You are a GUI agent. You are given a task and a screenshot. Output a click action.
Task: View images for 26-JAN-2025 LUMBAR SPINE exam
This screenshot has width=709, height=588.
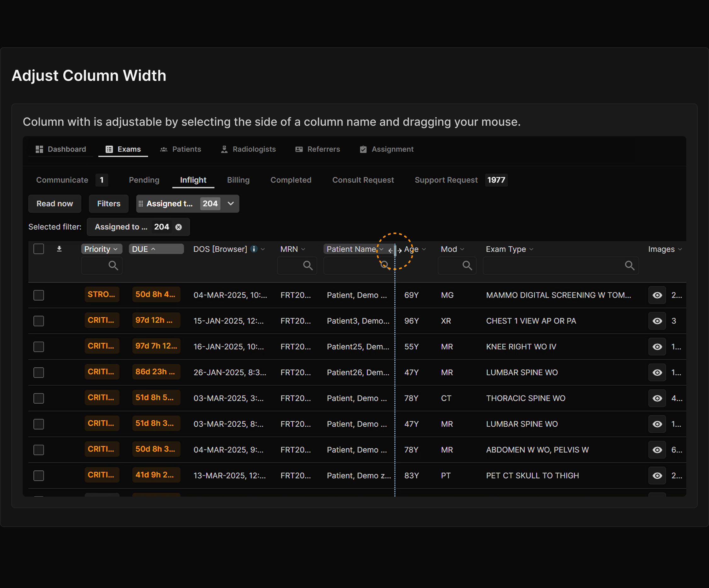pyautogui.click(x=657, y=373)
